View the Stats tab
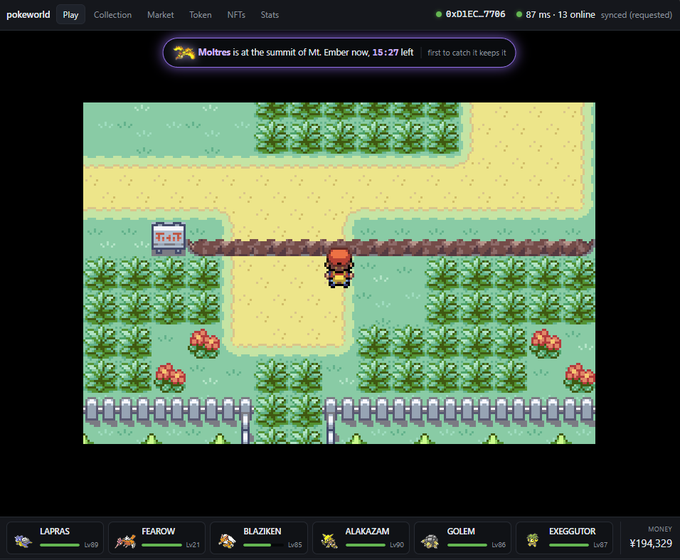Image resolution: width=680 pixels, height=560 pixels. tap(270, 15)
